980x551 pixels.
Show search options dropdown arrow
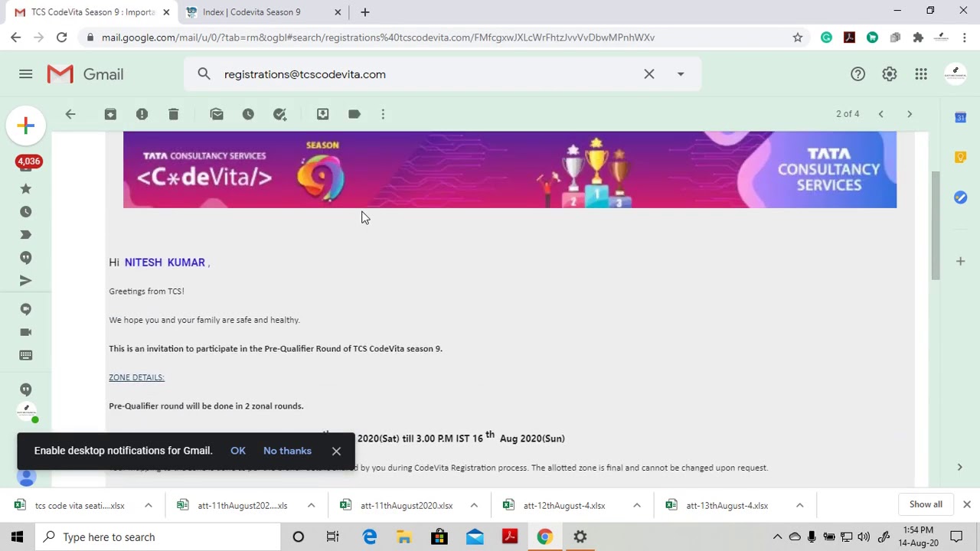point(681,74)
